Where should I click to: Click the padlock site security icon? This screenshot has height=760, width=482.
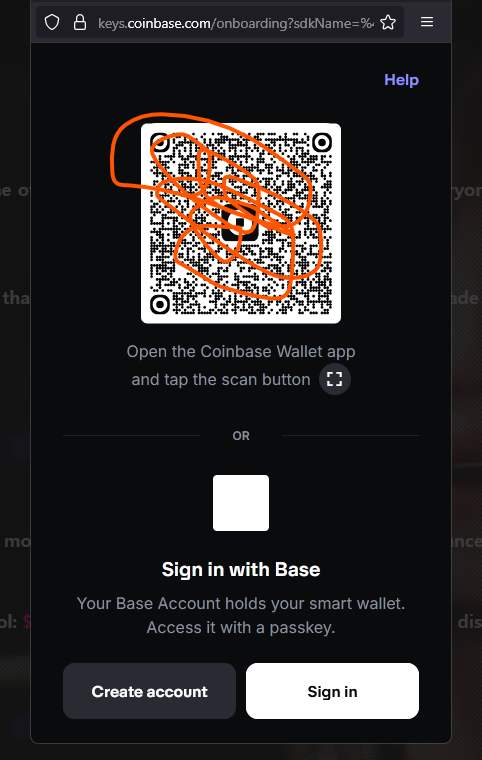tap(80, 22)
